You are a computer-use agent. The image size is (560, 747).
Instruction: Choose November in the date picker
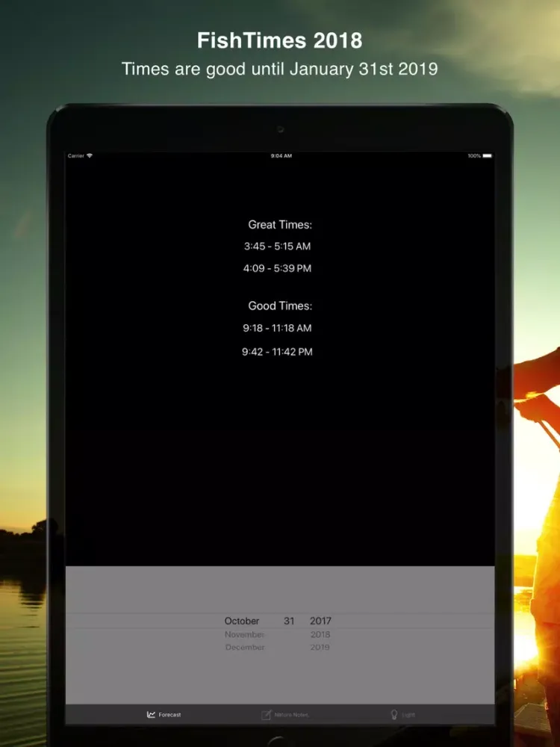click(x=244, y=634)
